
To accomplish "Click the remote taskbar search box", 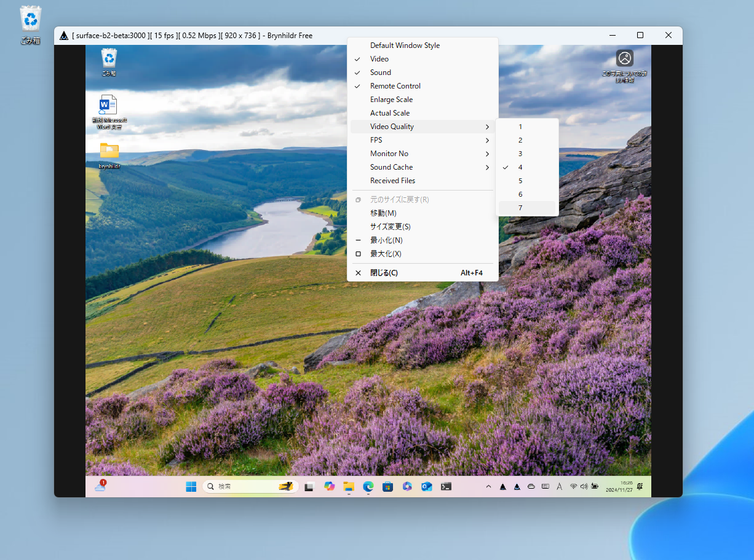I will [x=250, y=486].
